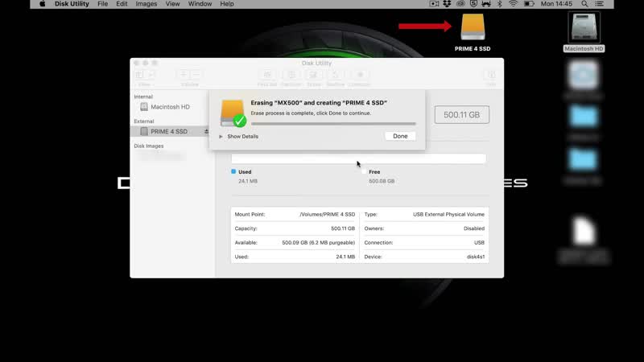Click the battery status icon

[x=529, y=4]
